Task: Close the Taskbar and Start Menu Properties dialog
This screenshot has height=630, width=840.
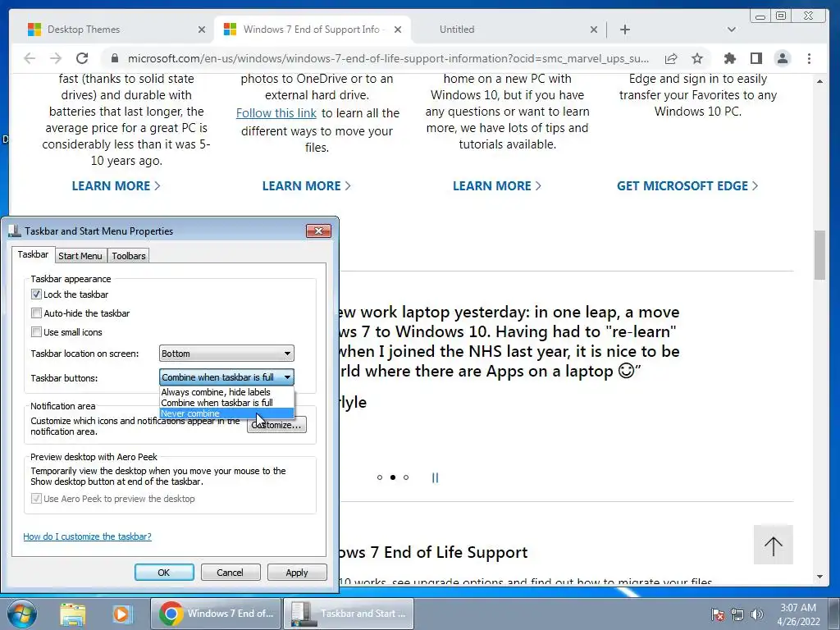Action: (x=319, y=231)
